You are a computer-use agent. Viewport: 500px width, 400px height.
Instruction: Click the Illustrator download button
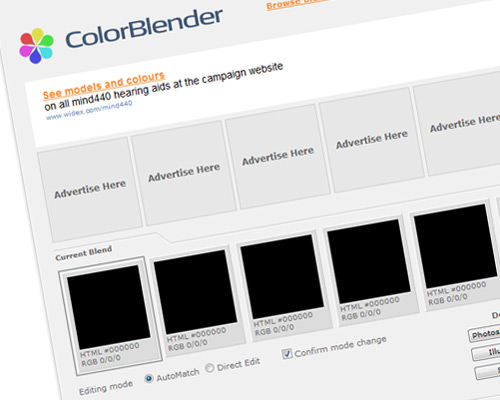click(487, 353)
